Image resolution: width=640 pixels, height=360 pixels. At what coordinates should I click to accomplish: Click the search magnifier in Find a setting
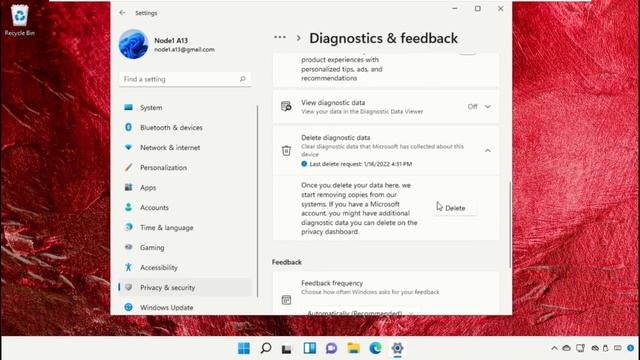[x=242, y=79]
